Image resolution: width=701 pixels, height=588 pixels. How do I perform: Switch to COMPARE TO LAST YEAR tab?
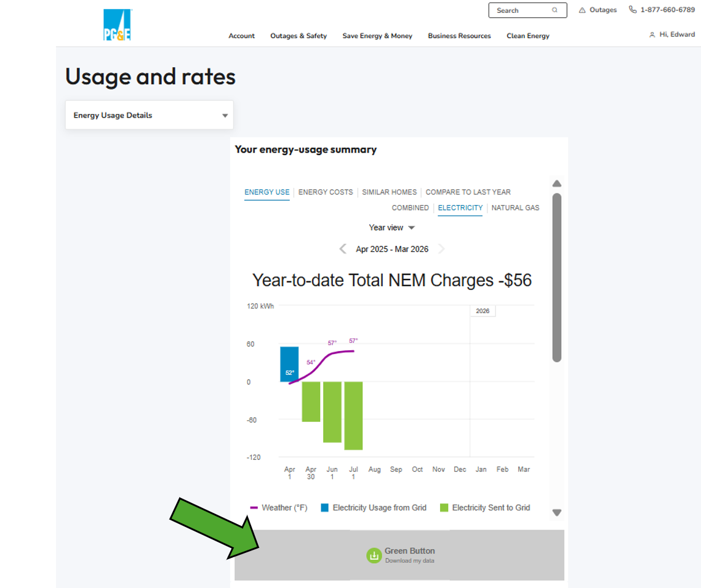(468, 192)
